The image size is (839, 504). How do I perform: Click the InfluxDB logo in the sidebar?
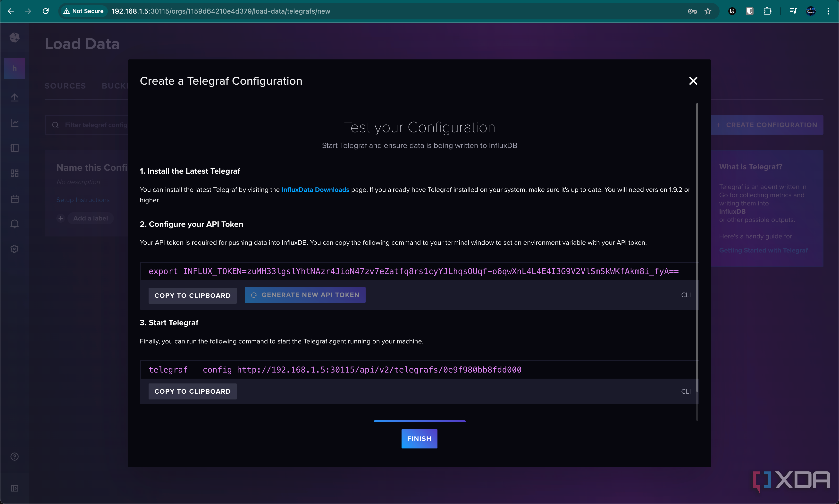pos(14,37)
